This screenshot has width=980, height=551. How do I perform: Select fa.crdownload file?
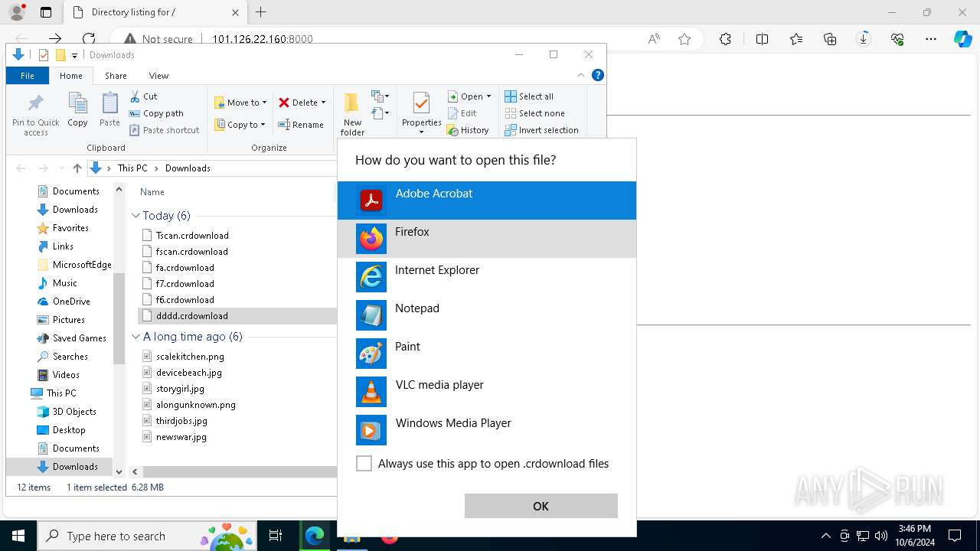tap(185, 268)
